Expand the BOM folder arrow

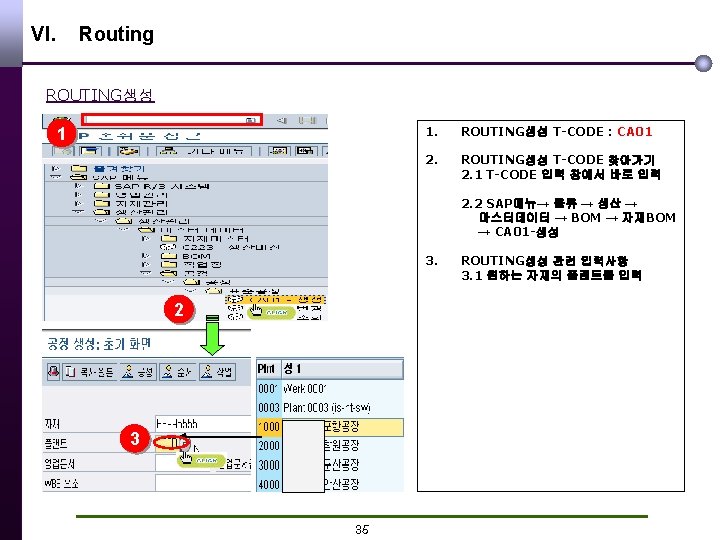point(146,255)
